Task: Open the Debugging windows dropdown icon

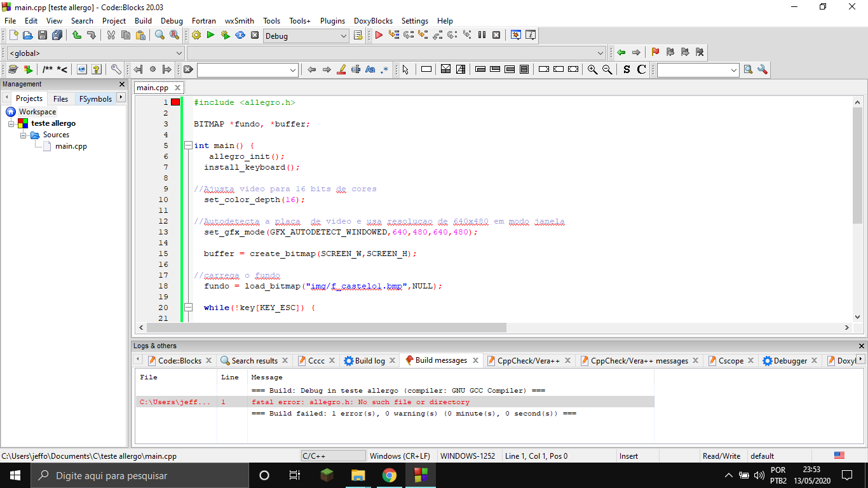Action: pyautogui.click(x=515, y=36)
